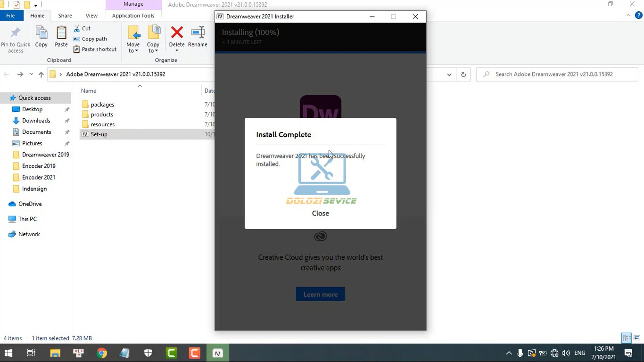Viewport: 644px width, 362px height.
Task: Click the Paste shortcut icon
Action: 77,49
